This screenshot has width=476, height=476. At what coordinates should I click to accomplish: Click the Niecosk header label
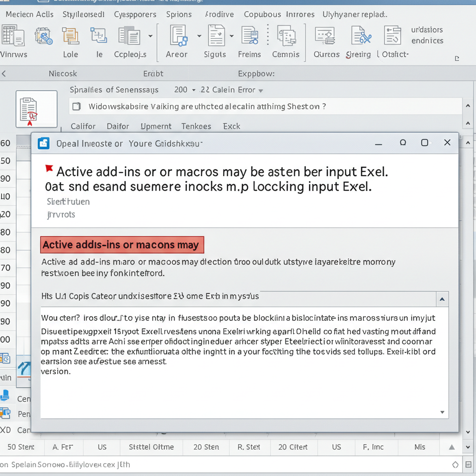point(63,73)
